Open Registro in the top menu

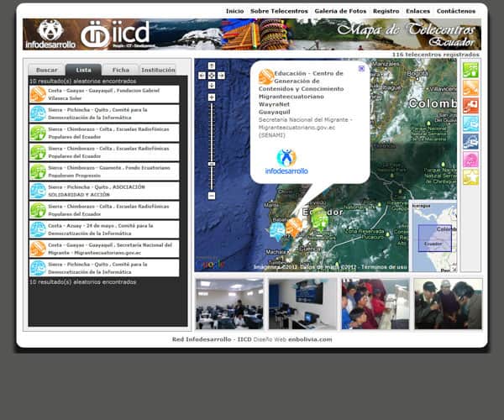pyautogui.click(x=386, y=11)
